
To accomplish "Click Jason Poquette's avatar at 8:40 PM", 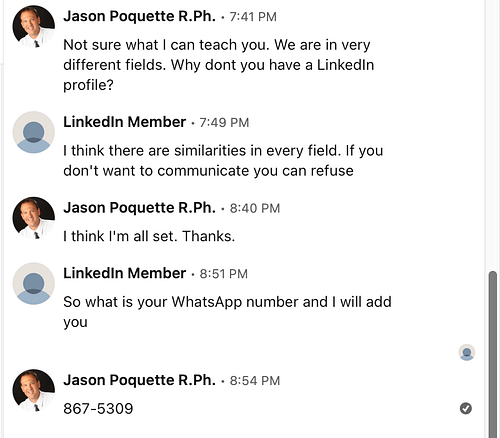I will pyautogui.click(x=34, y=218).
